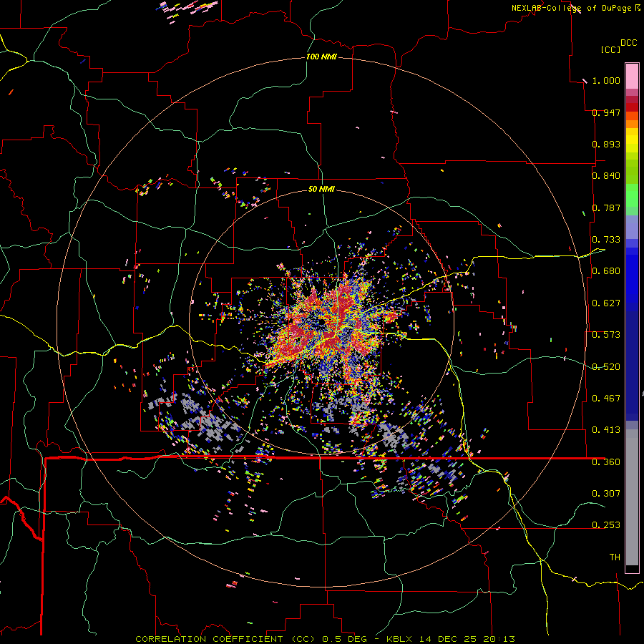Click the 0.733 scale value
The height and width of the screenshot is (644, 644).
606,240
